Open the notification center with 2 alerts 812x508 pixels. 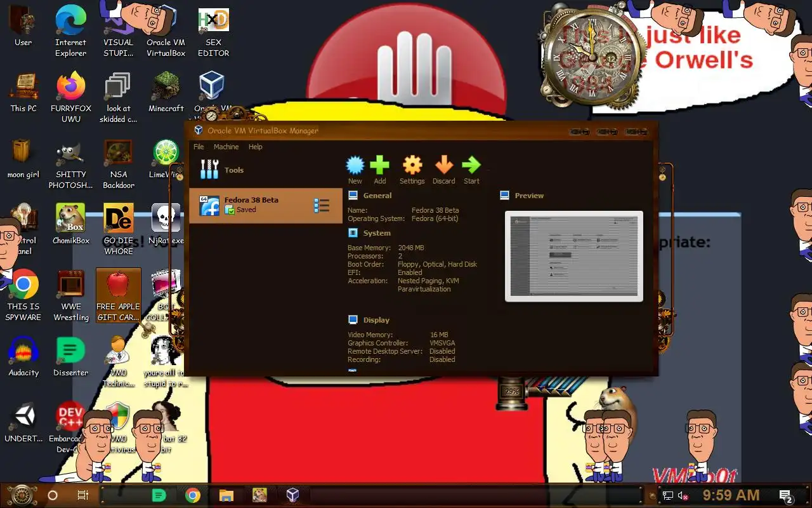tap(785, 496)
